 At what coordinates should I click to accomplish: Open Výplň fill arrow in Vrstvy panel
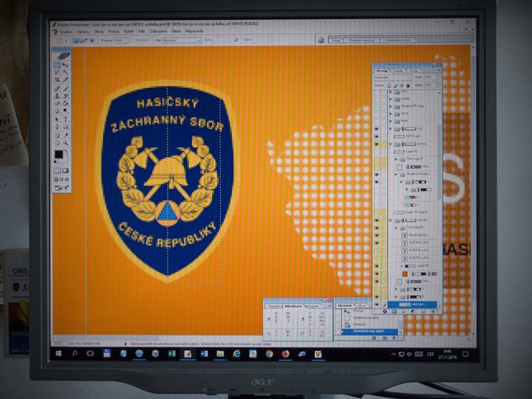tap(438, 85)
